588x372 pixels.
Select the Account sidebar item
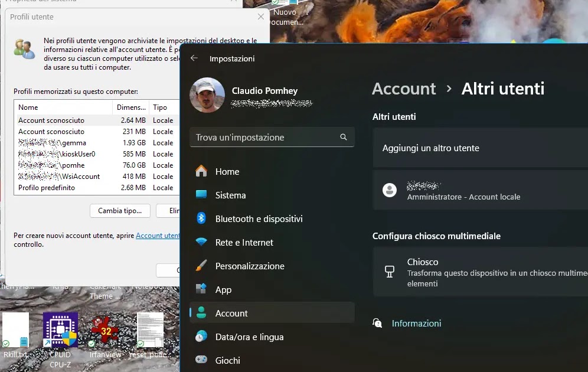tap(231, 313)
